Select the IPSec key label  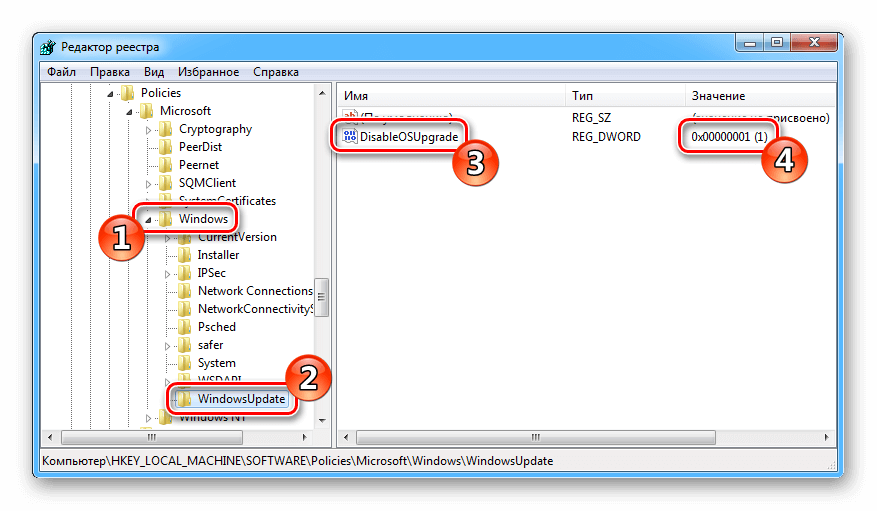pos(211,273)
